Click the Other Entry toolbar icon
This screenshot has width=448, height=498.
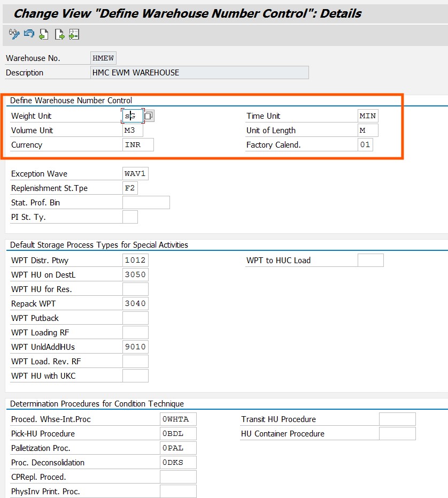point(74,35)
